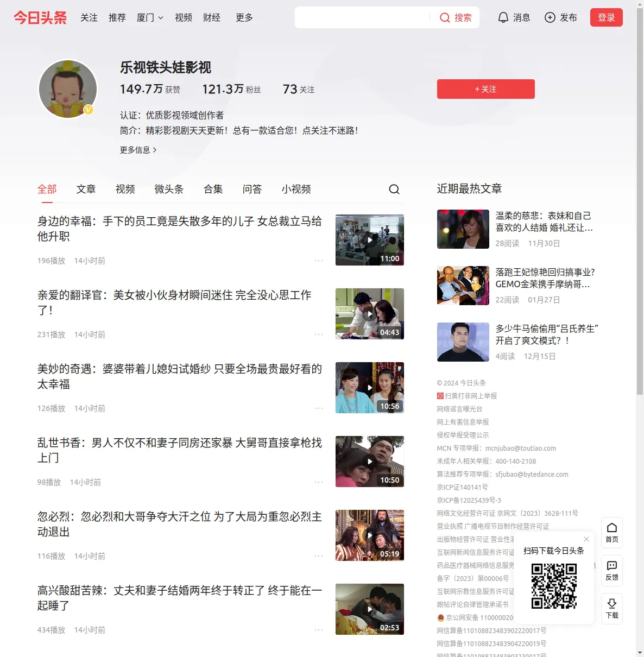The image size is (644, 657).
Task: Open 财经 in top navigation
Action: [212, 17]
